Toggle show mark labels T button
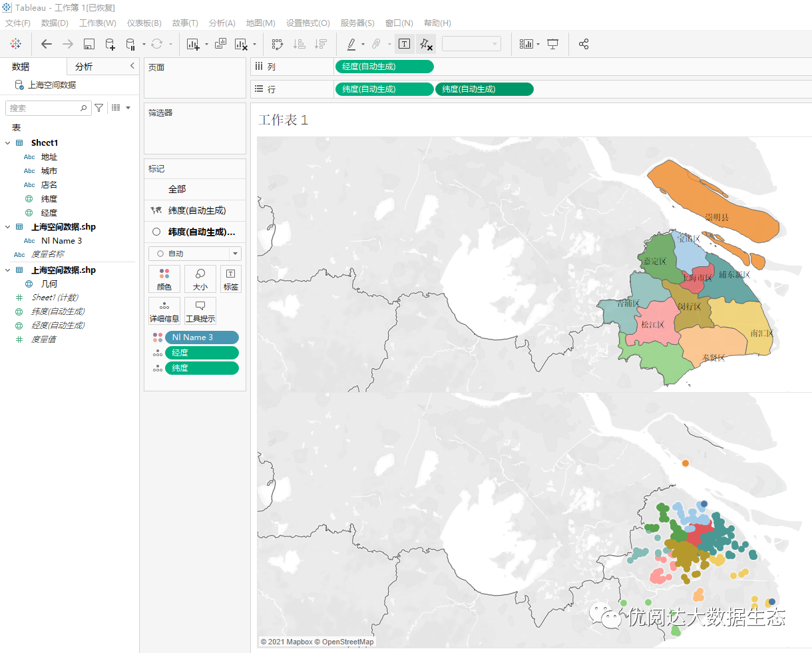 (404, 44)
